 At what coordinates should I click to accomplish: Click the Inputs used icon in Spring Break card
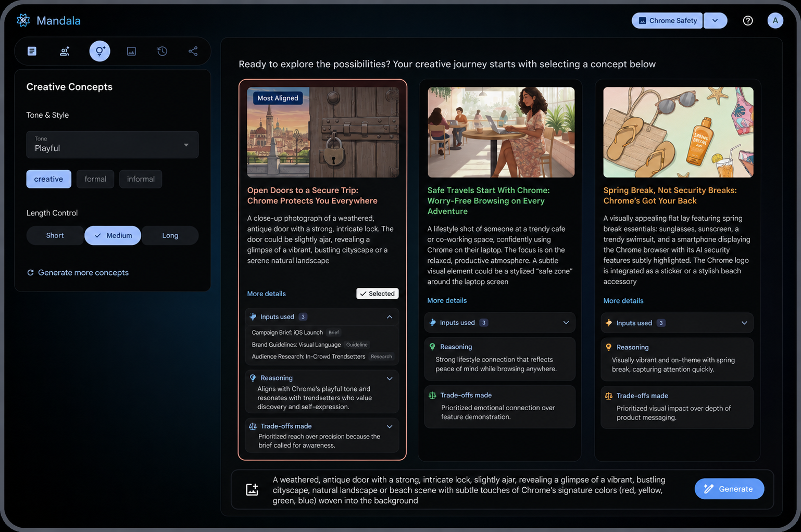(x=608, y=323)
